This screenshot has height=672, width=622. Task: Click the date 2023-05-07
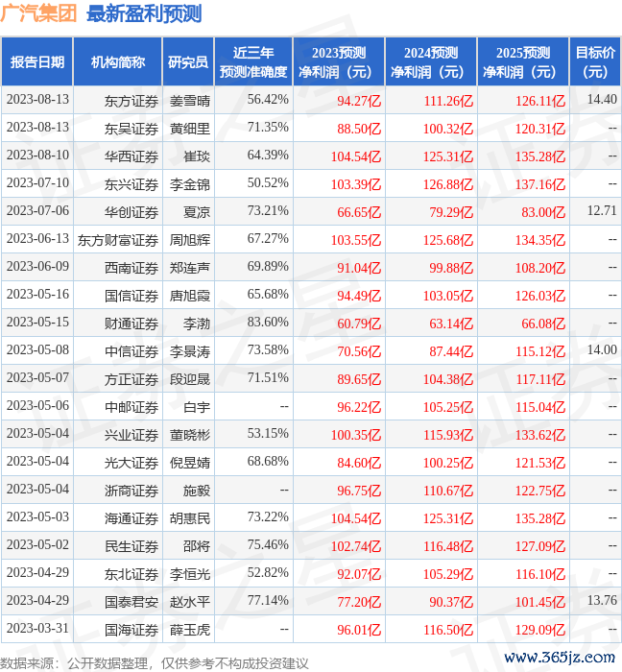click(x=37, y=378)
